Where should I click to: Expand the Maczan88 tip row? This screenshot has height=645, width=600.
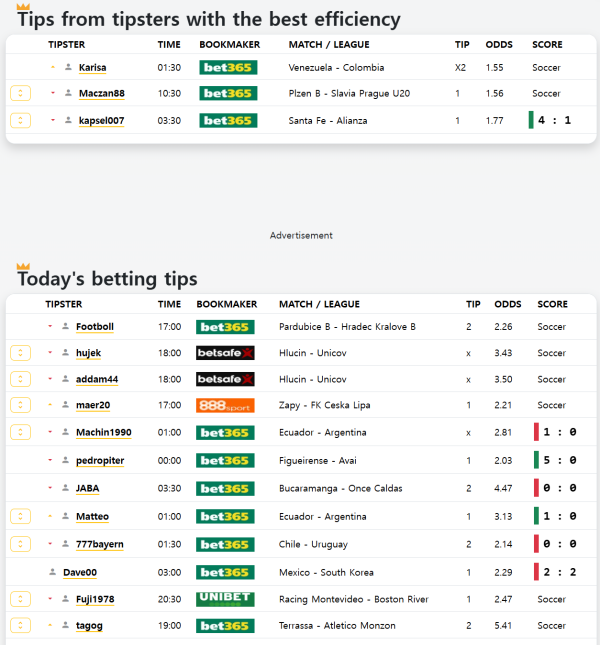click(x=20, y=93)
